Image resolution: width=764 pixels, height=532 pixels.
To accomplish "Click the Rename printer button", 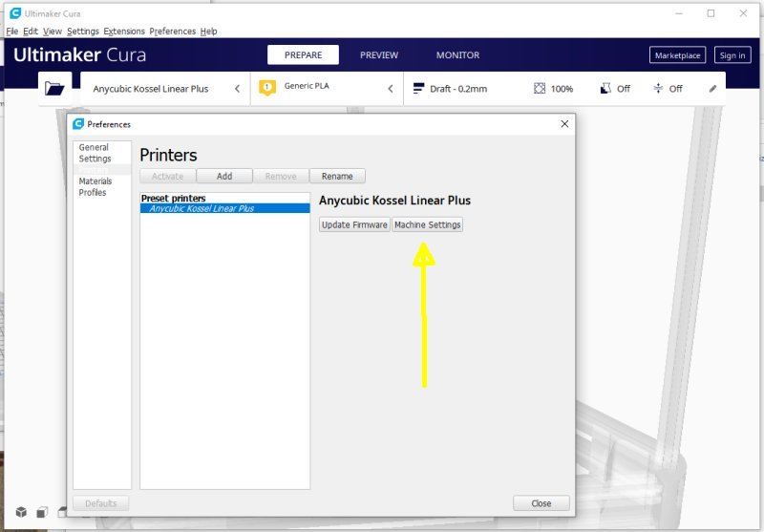I will click(x=337, y=176).
